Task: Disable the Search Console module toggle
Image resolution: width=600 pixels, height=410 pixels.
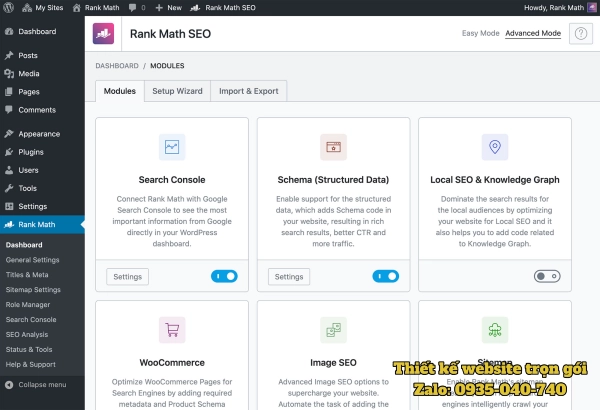Action: click(224, 276)
